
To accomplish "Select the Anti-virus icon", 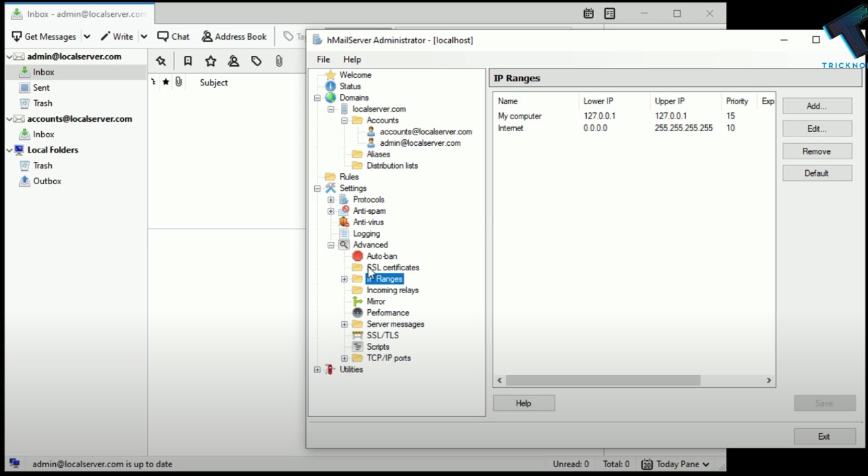I will click(344, 222).
